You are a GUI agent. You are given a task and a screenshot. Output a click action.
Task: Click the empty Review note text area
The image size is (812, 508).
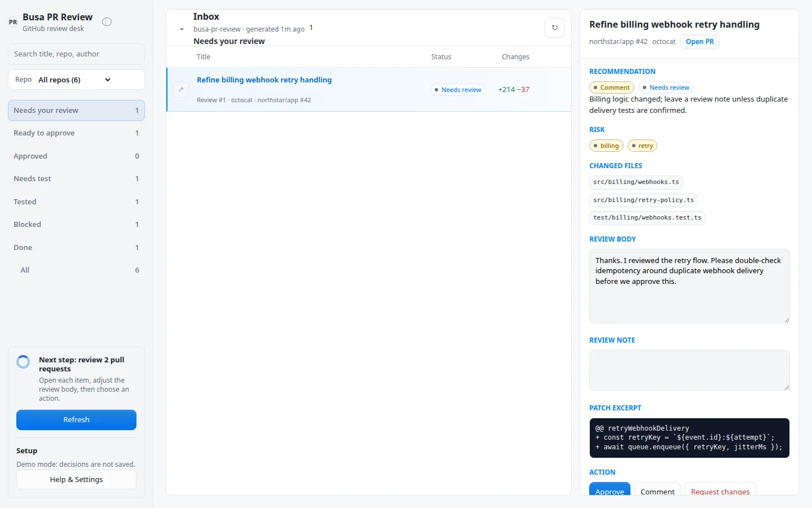(689, 370)
